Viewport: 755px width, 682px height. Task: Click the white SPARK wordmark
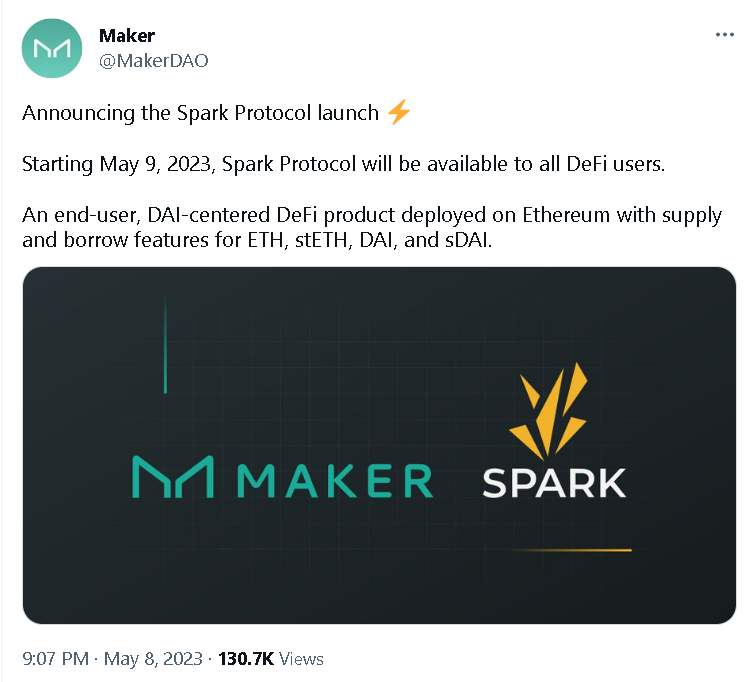pyautogui.click(x=554, y=483)
